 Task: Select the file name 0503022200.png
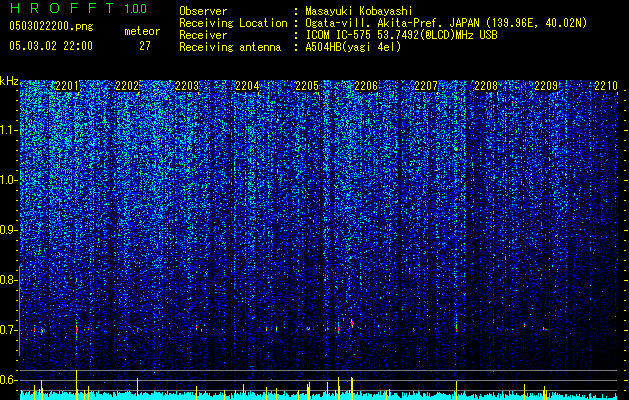pyautogui.click(x=51, y=26)
